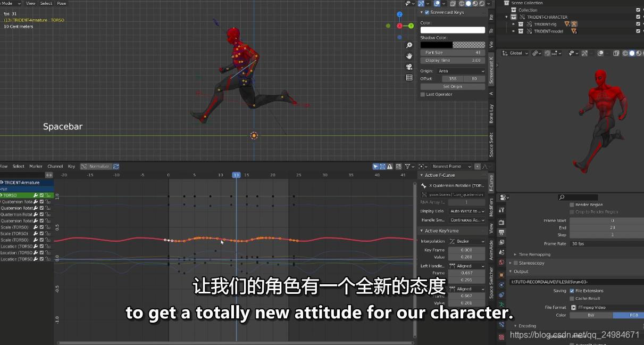Click the green Y axis gizmo ball
The width and height of the screenshot is (644, 345).
point(411,26)
